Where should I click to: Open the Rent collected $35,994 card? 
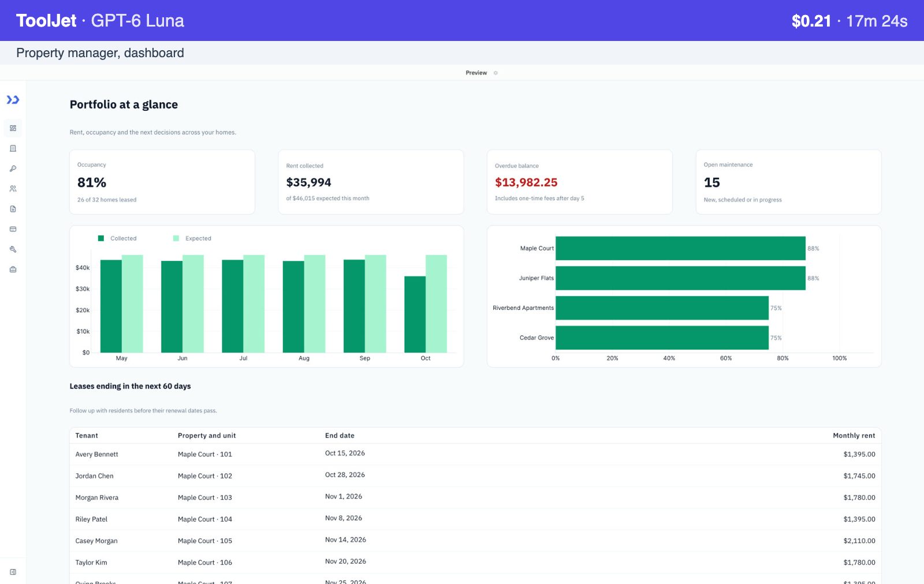[x=371, y=182]
